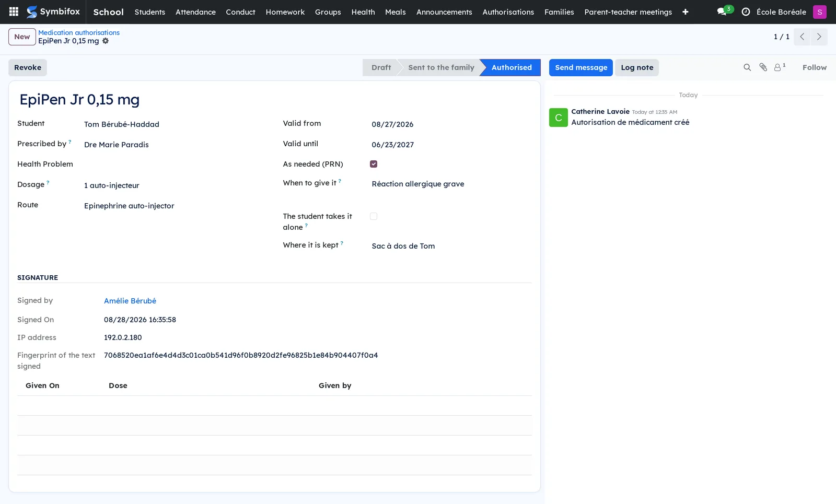Click the Symbifox logo
836x504 pixels.
point(53,11)
